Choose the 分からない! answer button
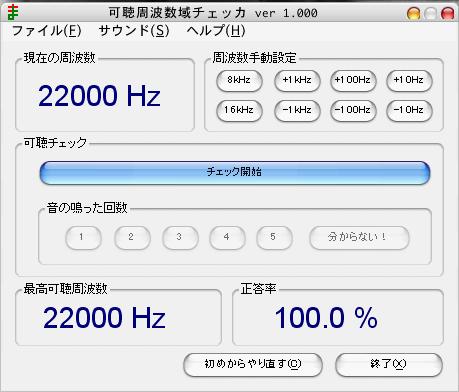 click(359, 238)
